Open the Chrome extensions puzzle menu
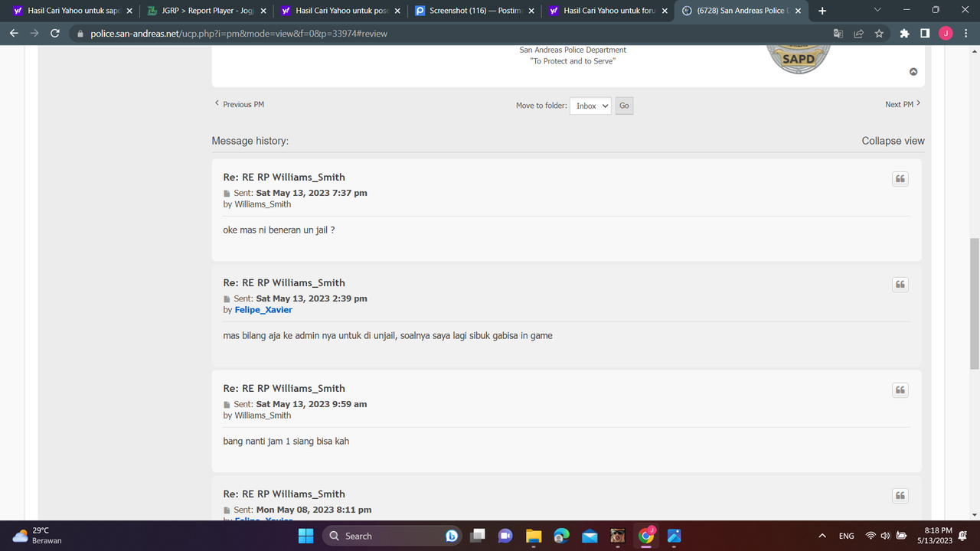The width and height of the screenshot is (980, 551). coord(905,34)
